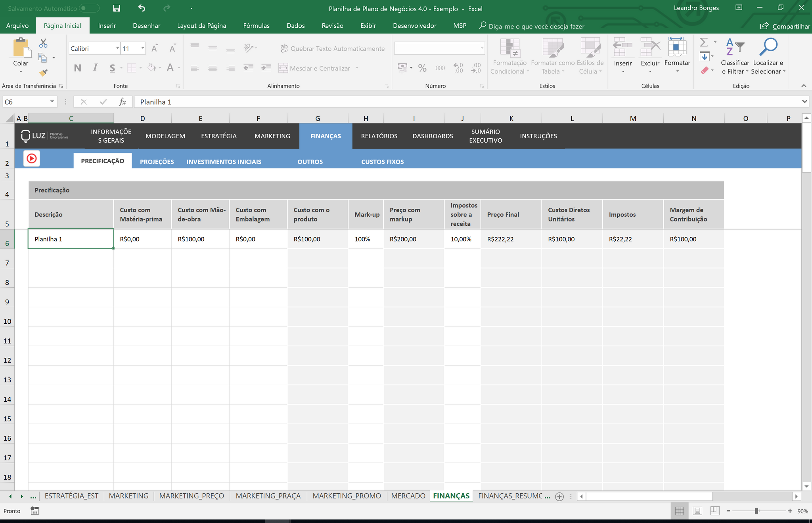The height and width of the screenshot is (523, 812).
Task: Click the zoom slider handle
Action: click(x=756, y=511)
